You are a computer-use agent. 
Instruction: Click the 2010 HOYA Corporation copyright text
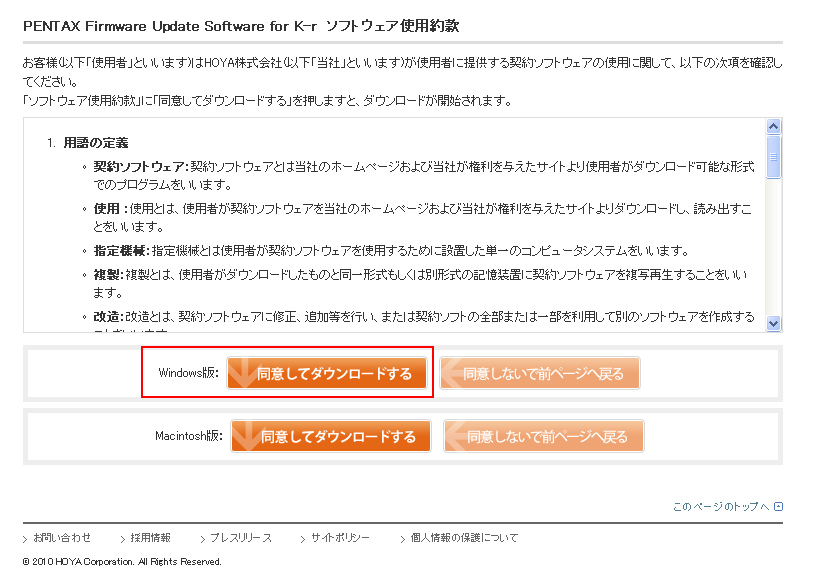(x=122, y=561)
